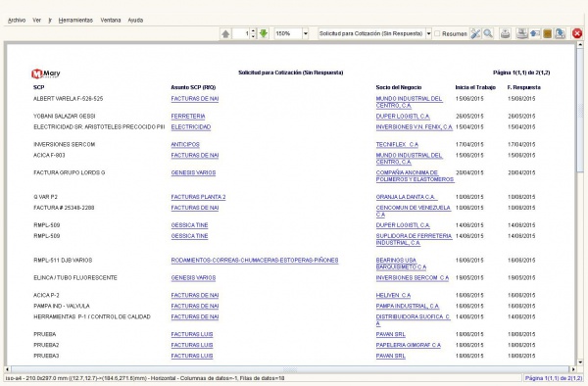This screenshot has width=588, height=386.
Task: Click the brown square icon in toolbar
Action: pyautogui.click(x=547, y=33)
